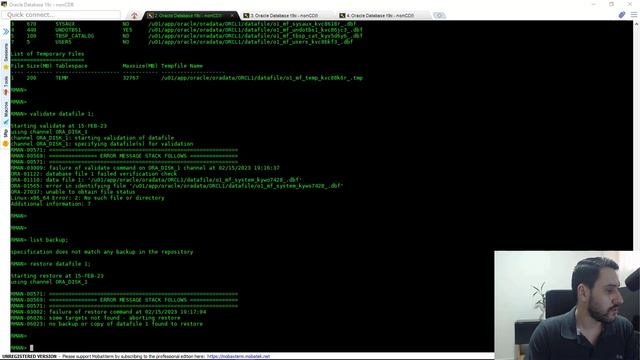The height and width of the screenshot is (360, 640).
Task: Click the USERS tablespace name
Action: pyautogui.click(x=63, y=42)
